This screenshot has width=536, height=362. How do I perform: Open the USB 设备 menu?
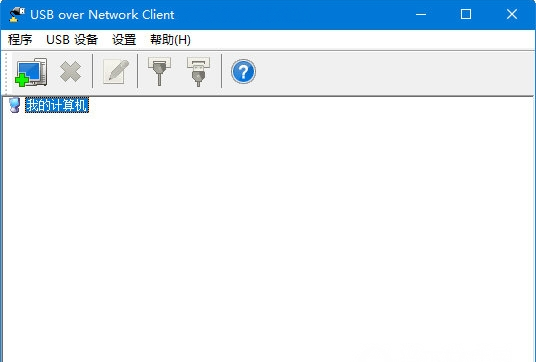click(72, 40)
